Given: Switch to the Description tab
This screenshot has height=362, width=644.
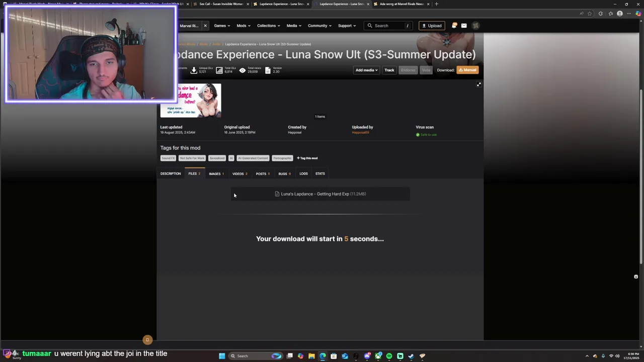Looking at the screenshot, I should pyautogui.click(x=171, y=174).
